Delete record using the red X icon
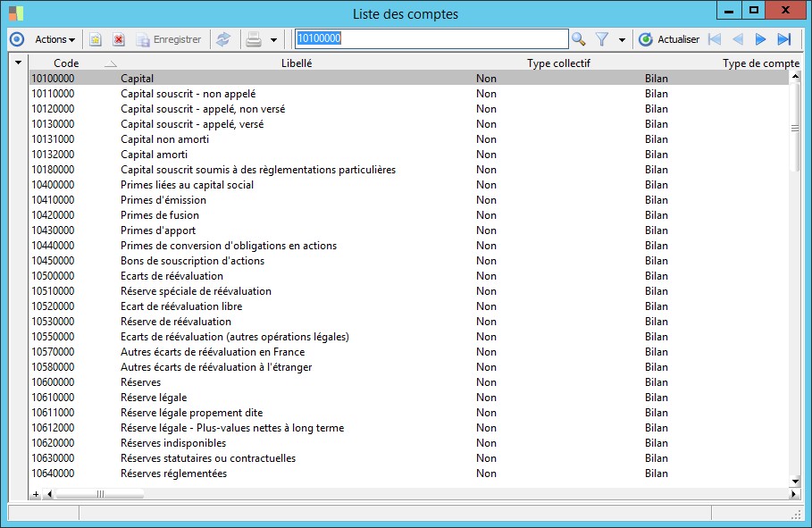Screen dimensions: 812x528 [x=119, y=39]
